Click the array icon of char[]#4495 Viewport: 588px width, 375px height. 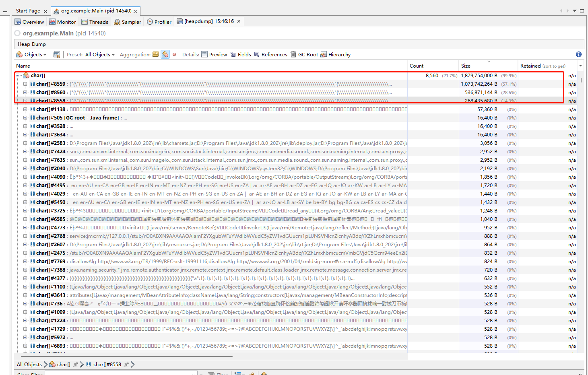(33, 185)
